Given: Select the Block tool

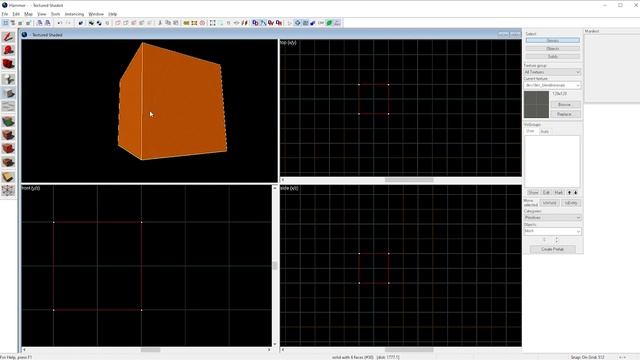Looking at the screenshot, I should (x=8, y=93).
